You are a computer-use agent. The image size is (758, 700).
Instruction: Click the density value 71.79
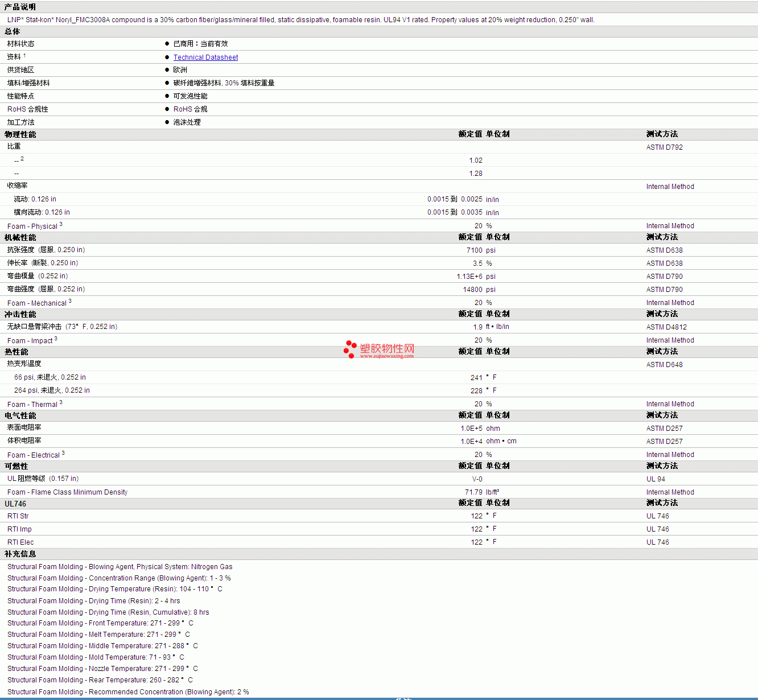473,492
